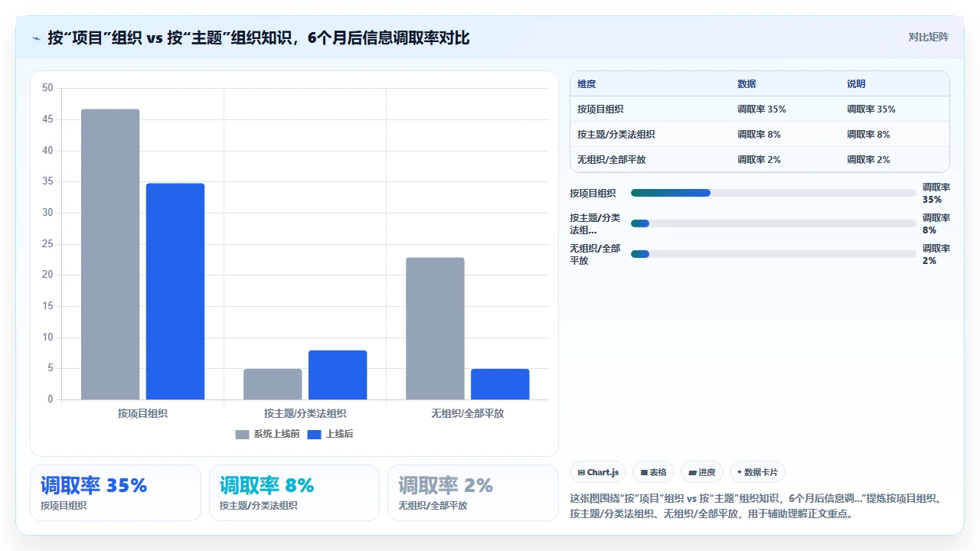Viewport: 980px width, 551px height.
Task: Click the gray bar for 按项目组织
Action: pos(110,254)
